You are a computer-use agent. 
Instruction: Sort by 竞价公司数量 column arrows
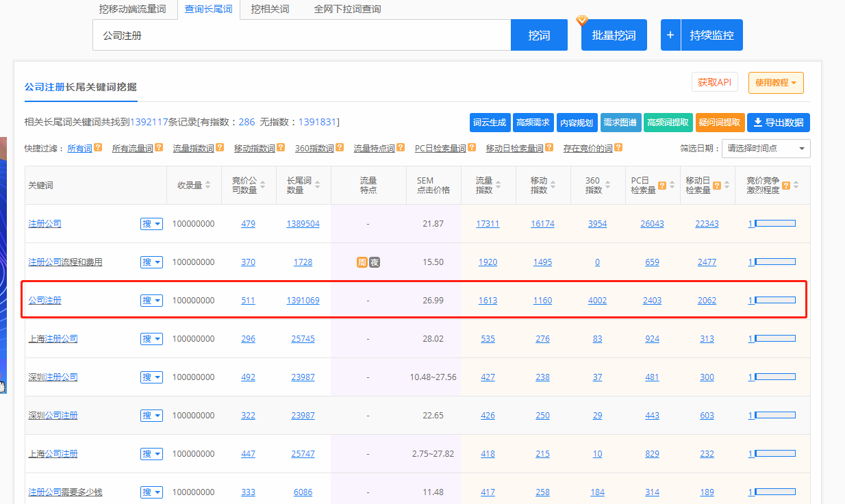tap(263, 185)
